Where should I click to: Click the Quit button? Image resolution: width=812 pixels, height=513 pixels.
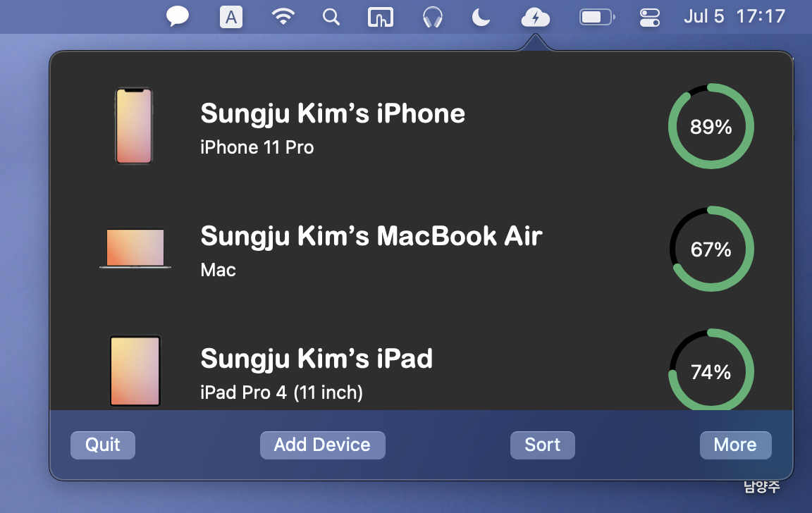102,445
